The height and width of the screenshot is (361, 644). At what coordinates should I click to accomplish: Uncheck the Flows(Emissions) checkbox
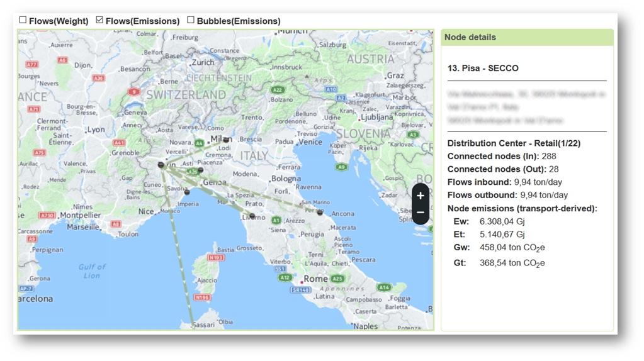99,20
